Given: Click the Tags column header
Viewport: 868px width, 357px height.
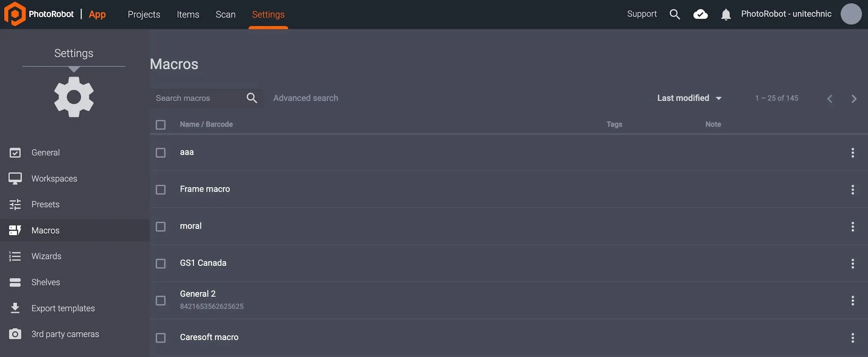Looking at the screenshot, I should pos(614,124).
